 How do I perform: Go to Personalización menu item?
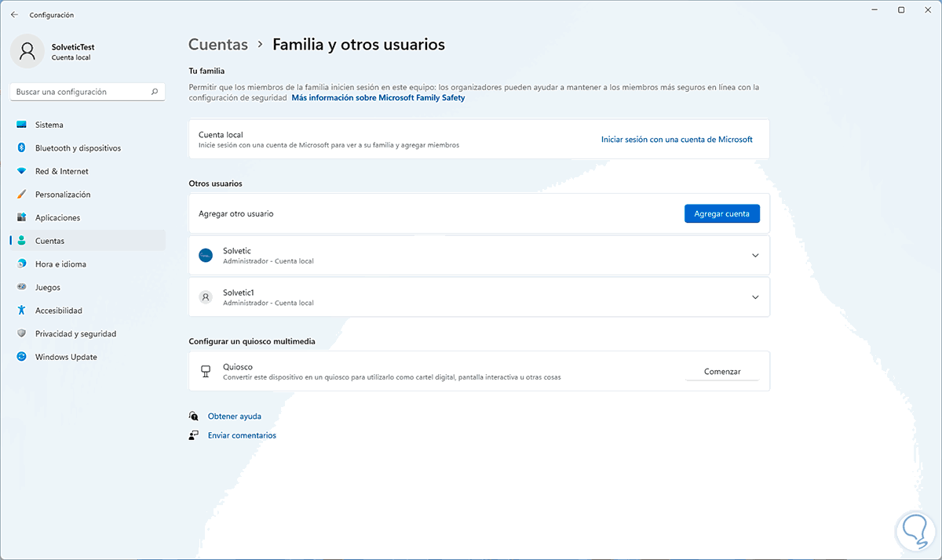(x=63, y=195)
